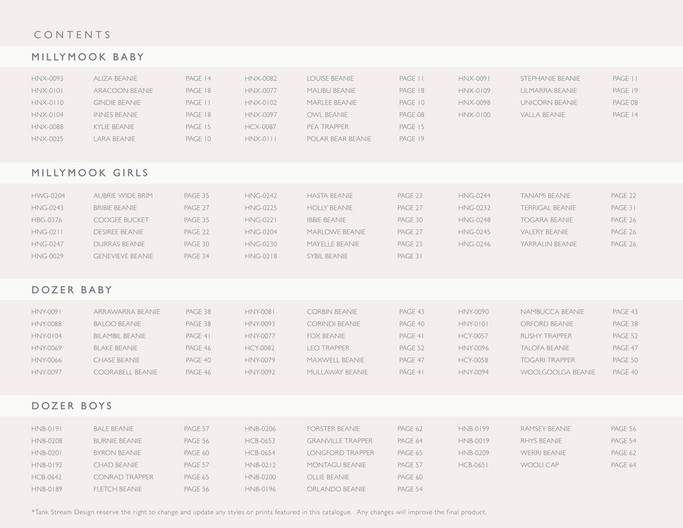Open the Polar Bear Beanie entry
This screenshot has width=683, height=528.
tap(339, 139)
